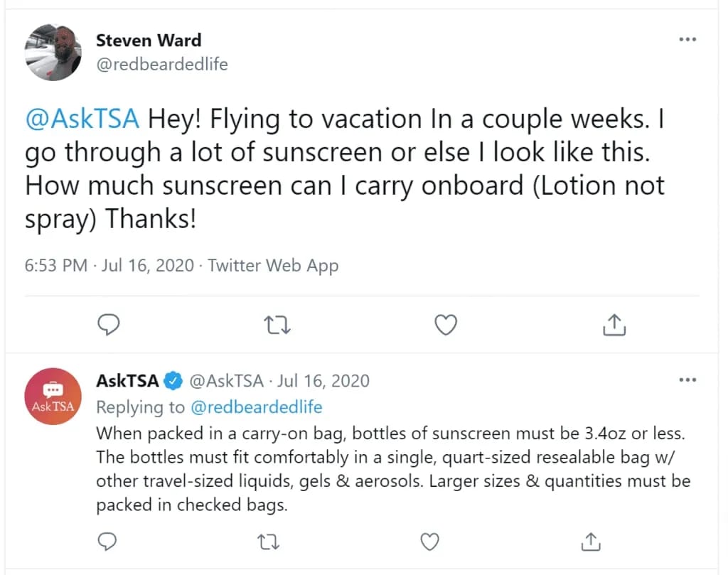The image size is (728, 575).
Task: Share the AskTSA reply
Action: click(591, 542)
